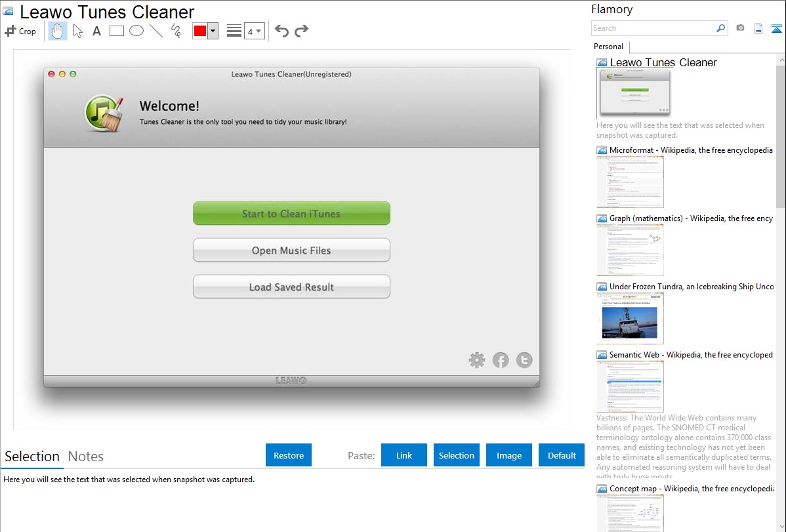Open the color picker dropdown arrow
This screenshot has height=532, width=786.
(x=213, y=31)
